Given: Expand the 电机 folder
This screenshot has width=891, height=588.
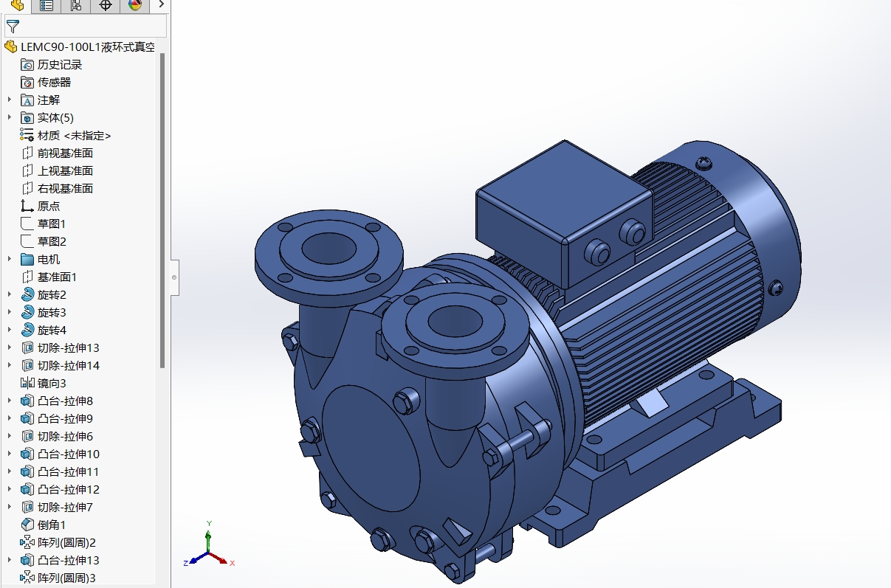Looking at the screenshot, I should [10, 259].
